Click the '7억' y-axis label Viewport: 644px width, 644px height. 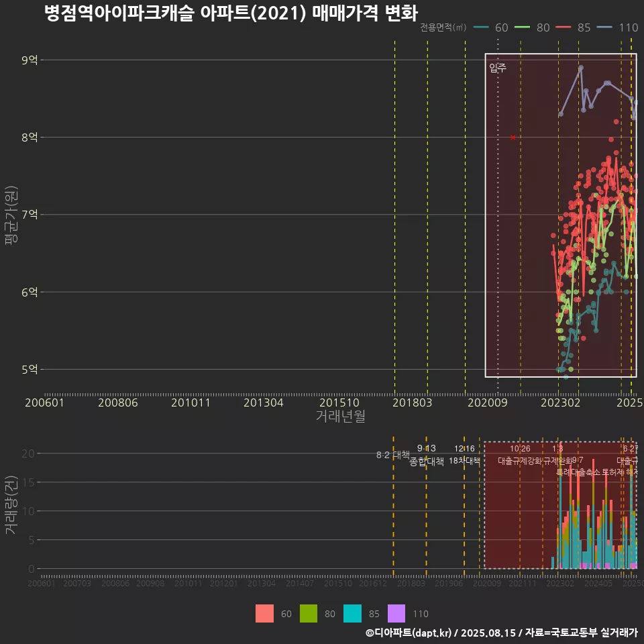(x=30, y=215)
